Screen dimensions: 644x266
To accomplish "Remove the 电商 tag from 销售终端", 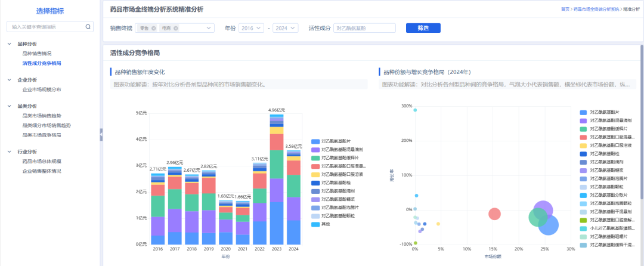I will click(x=176, y=28).
